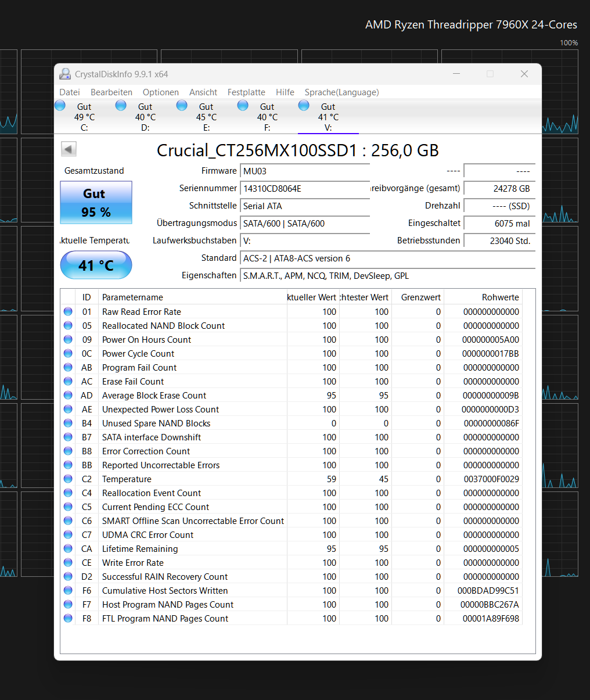Open the Festplatte menu
590x700 pixels.
coord(246,92)
